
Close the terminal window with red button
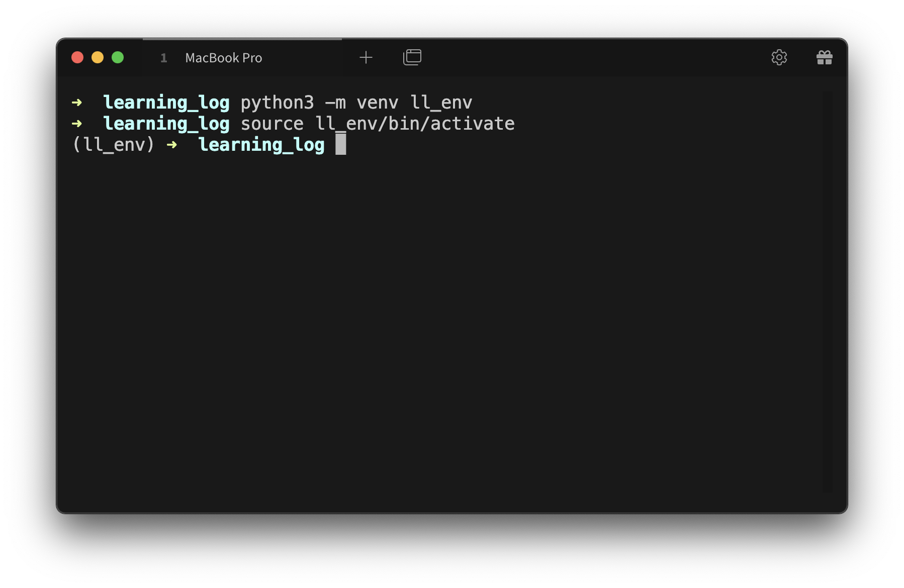pyautogui.click(x=77, y=57)
